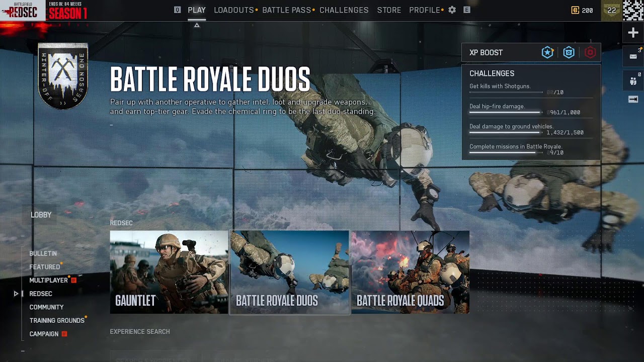Select the red hexagon XP boost icon
This screenshot has height=362, width=644.
coord(590,52)
